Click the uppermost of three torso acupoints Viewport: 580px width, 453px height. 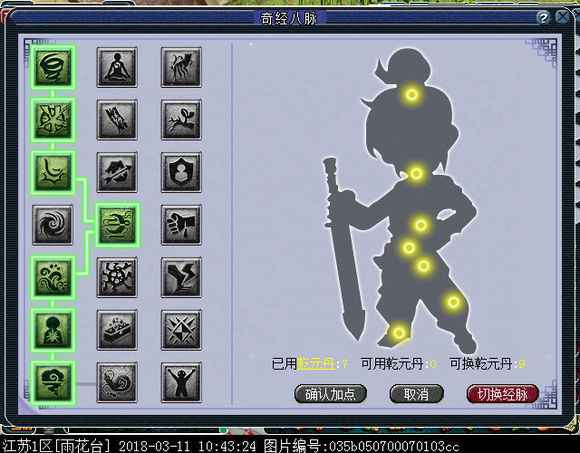pos(421,225)
